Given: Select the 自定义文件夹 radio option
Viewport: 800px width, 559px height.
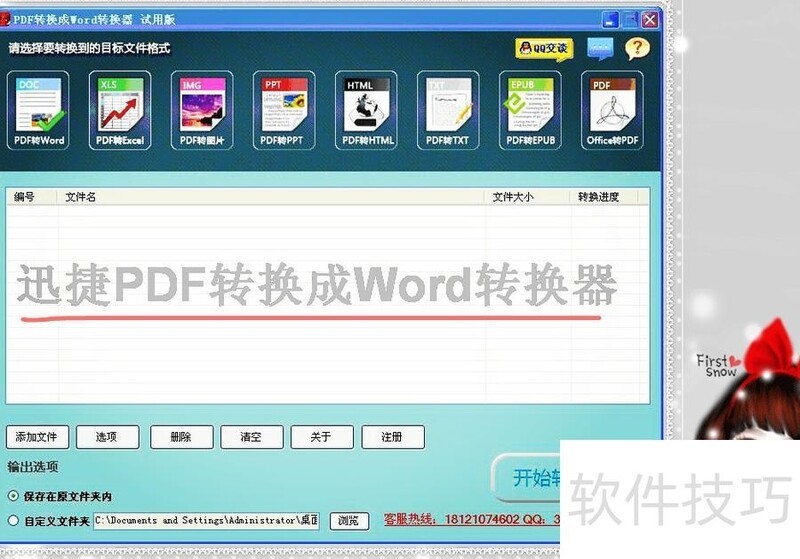Looking at the screenshot, I should pyautogui.click(x=13, y=521).
